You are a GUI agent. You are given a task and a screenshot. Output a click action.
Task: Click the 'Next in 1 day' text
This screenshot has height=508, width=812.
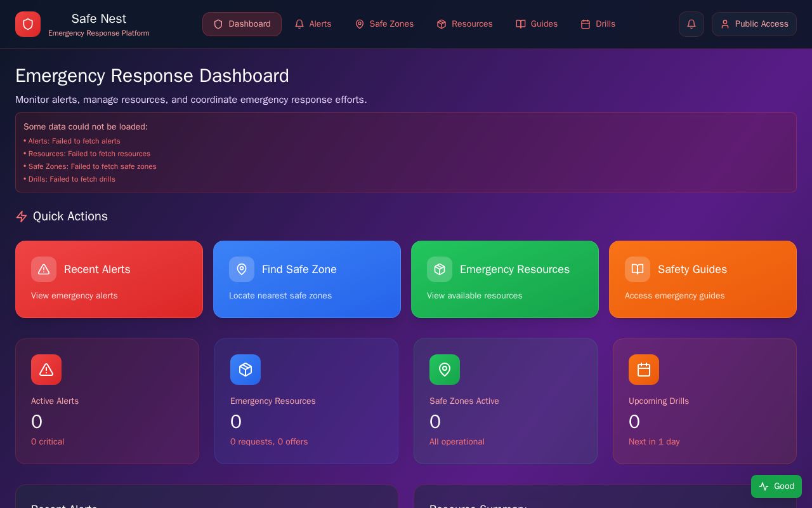(654, 442)
